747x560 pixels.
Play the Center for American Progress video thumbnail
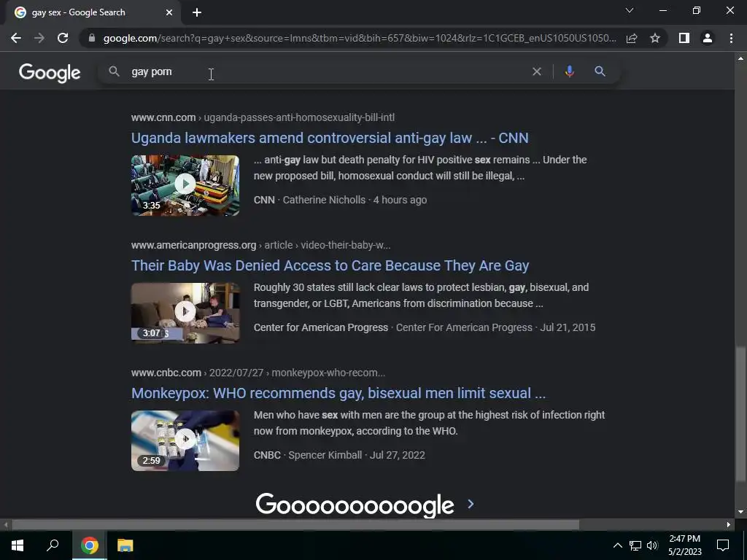click(x=185, y=312)
